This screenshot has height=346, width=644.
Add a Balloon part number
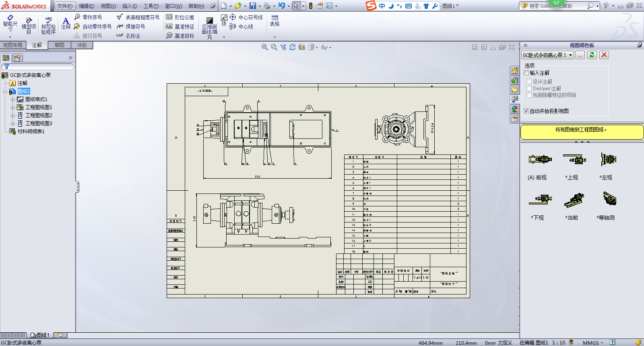(88, 17)
